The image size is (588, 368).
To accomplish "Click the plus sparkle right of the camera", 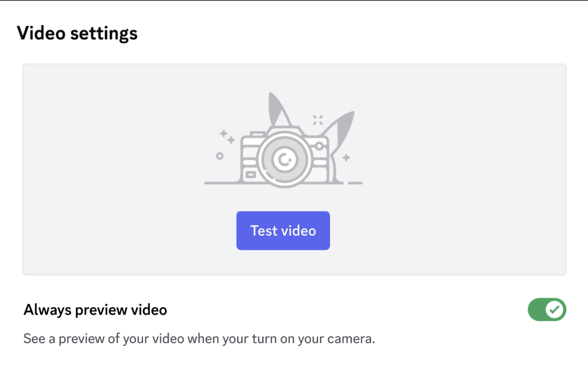I will (346, 158).
